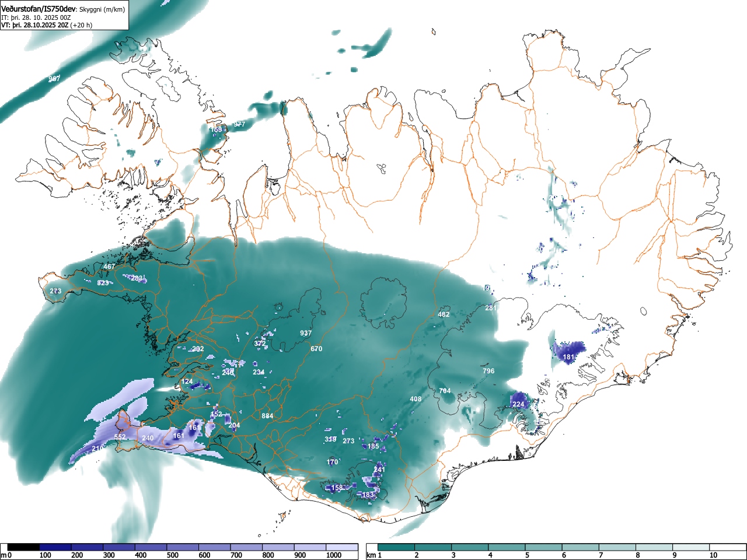Click visibility value 292 on the map
Screen dimensions: 747x560
point(198,349)
